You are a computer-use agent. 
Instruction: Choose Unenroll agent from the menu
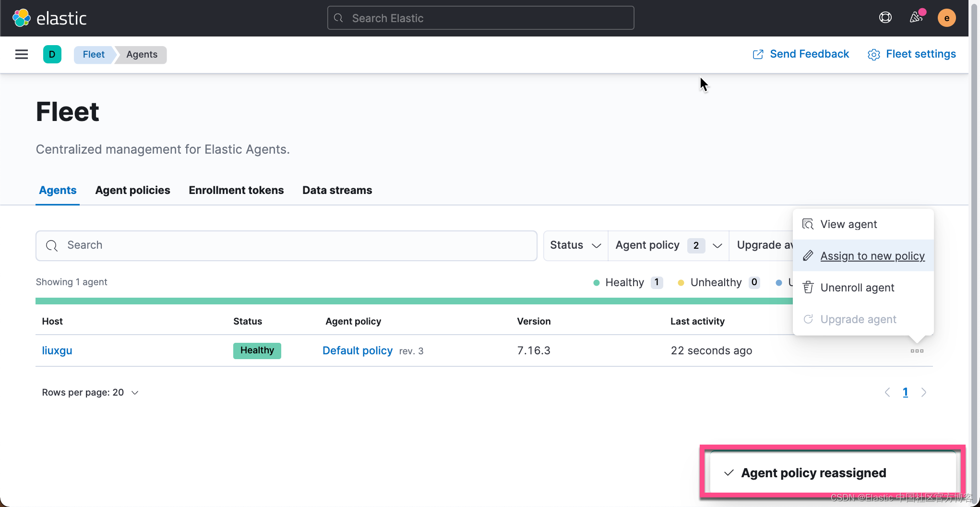pos(857,288)
